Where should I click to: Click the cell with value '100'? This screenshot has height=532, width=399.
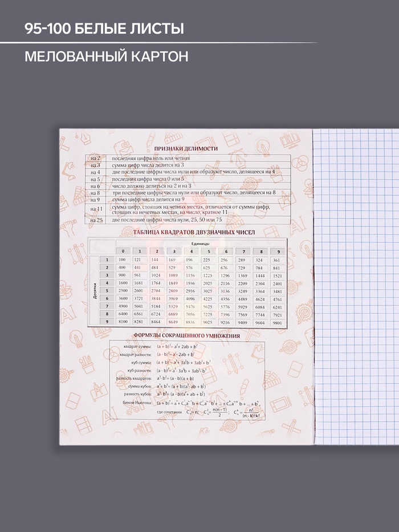point(122,259)
